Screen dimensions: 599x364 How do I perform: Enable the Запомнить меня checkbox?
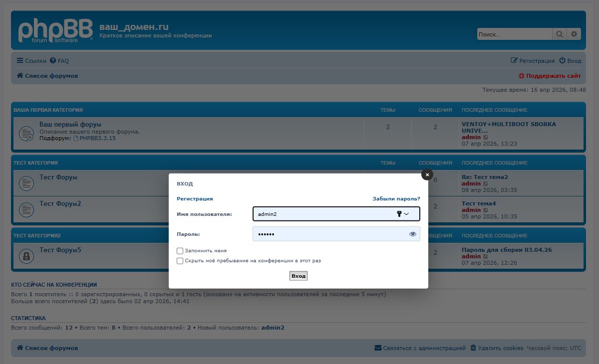(x=180, y=251)
